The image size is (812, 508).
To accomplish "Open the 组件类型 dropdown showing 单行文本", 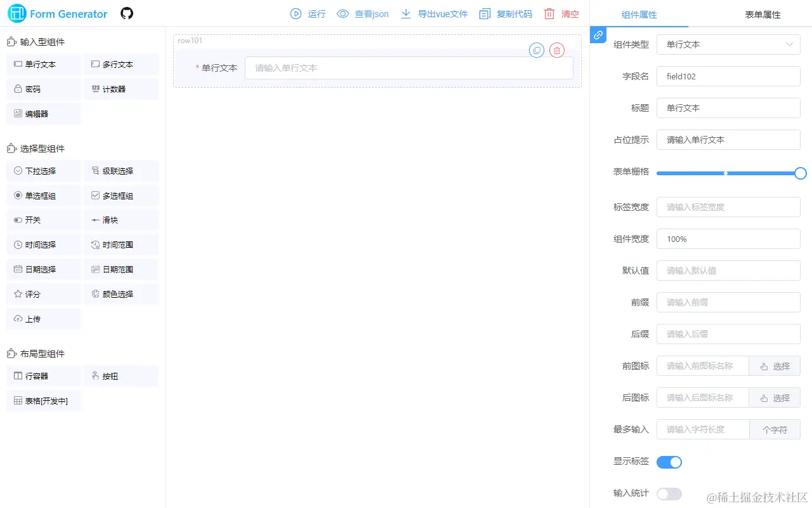I will (728, 44).
